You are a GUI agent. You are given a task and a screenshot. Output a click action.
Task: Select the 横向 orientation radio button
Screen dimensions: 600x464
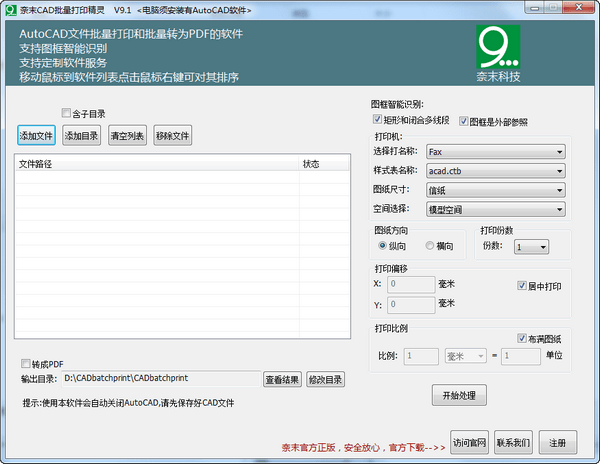(x=429, y=245)
